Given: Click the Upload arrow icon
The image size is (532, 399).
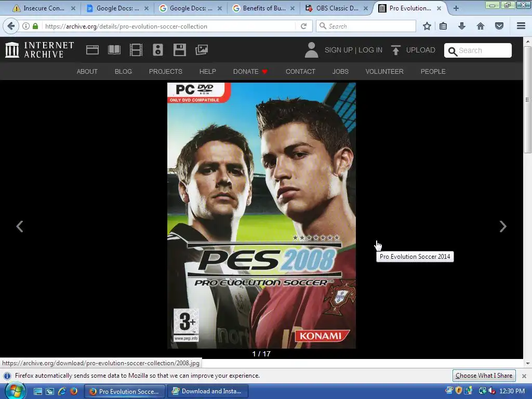Looking at the screenshot, I should tap(395, 50).
